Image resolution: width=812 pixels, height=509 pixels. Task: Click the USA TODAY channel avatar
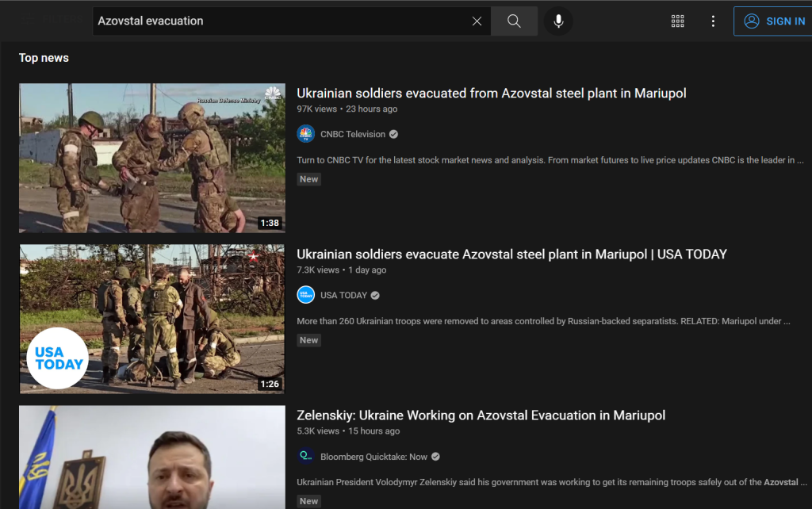pos(305,295)
